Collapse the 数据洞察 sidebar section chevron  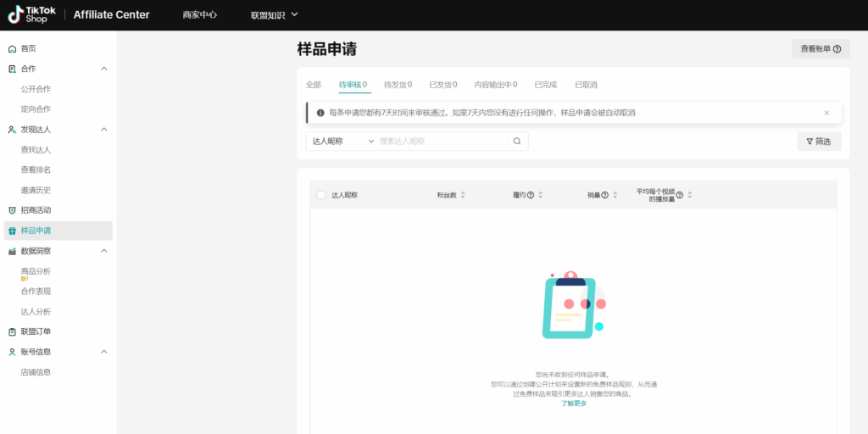[x=104, y=251]
